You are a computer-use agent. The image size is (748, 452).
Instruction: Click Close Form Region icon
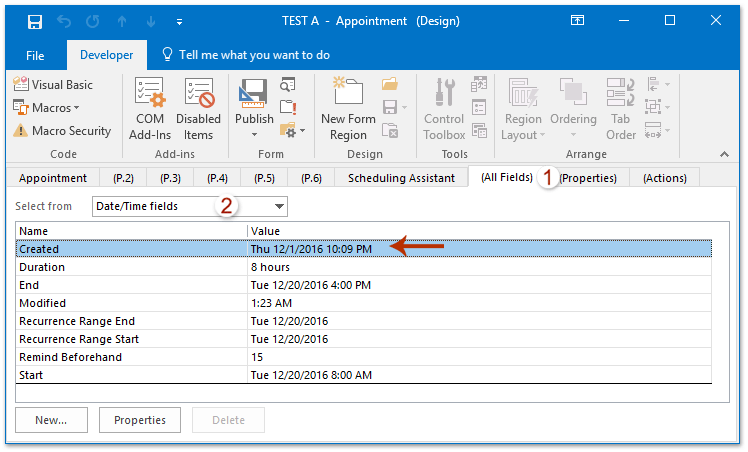pyautogui.click(x=390, y=130)
